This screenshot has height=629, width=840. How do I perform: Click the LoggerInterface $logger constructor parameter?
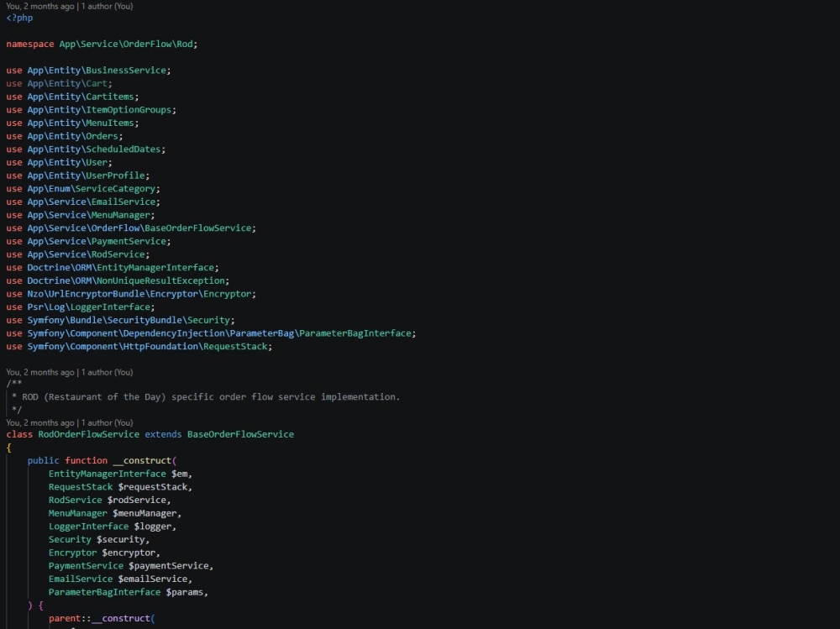(113, 527)
